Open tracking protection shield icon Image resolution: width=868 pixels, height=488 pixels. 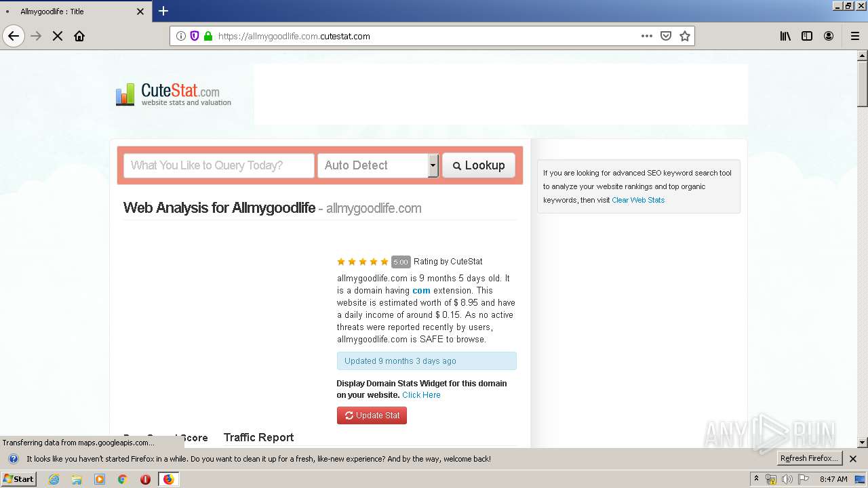195,36
